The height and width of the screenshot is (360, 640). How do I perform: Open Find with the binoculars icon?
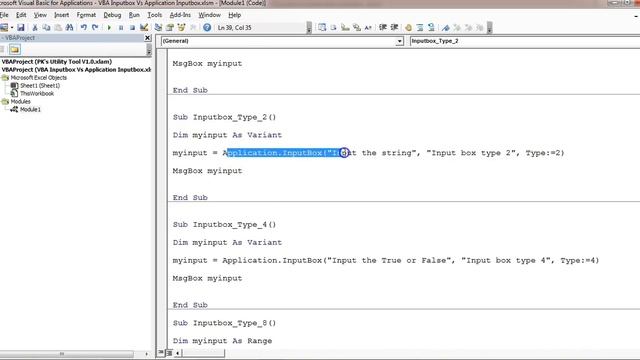point(69,28)
